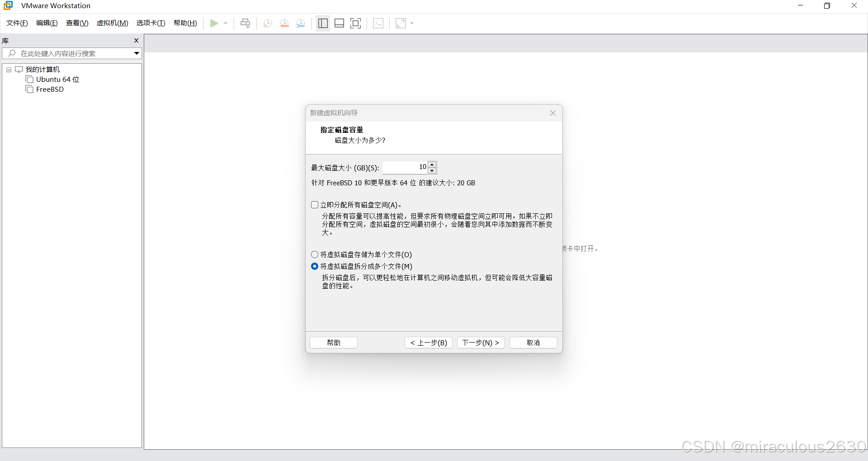The image size is (868, 461).
Task: Open the 虚拟机(M) menu
Action: [x=113, y=23]
